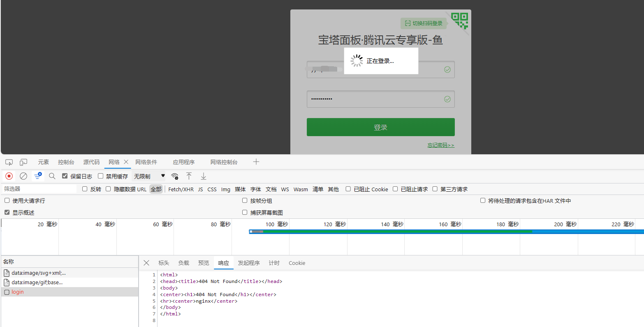Switch to QR code login icon
The width and height of the screenshot is (644, 327).
(x=460, y=21)
